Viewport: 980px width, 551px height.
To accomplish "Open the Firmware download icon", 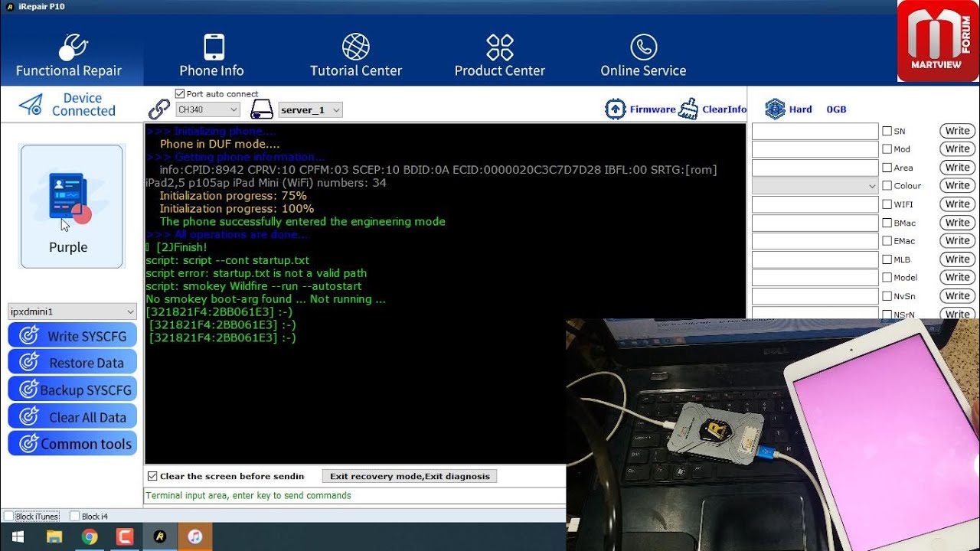I will (616, 109).
